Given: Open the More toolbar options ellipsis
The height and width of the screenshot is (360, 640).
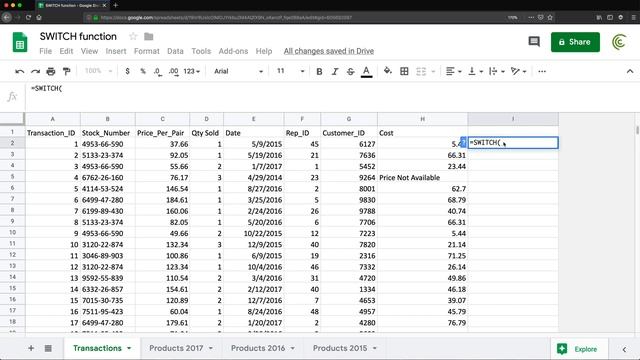Looking at the screenshot, I should coord(542,71).
